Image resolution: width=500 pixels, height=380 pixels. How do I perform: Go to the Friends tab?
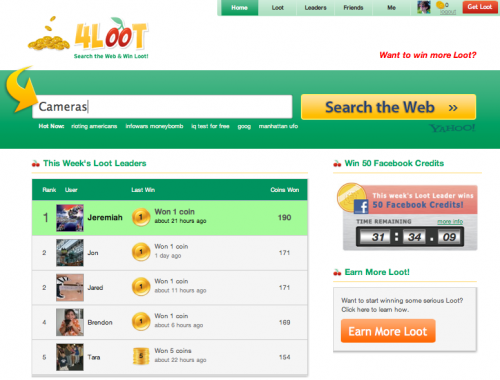point(353,8)
